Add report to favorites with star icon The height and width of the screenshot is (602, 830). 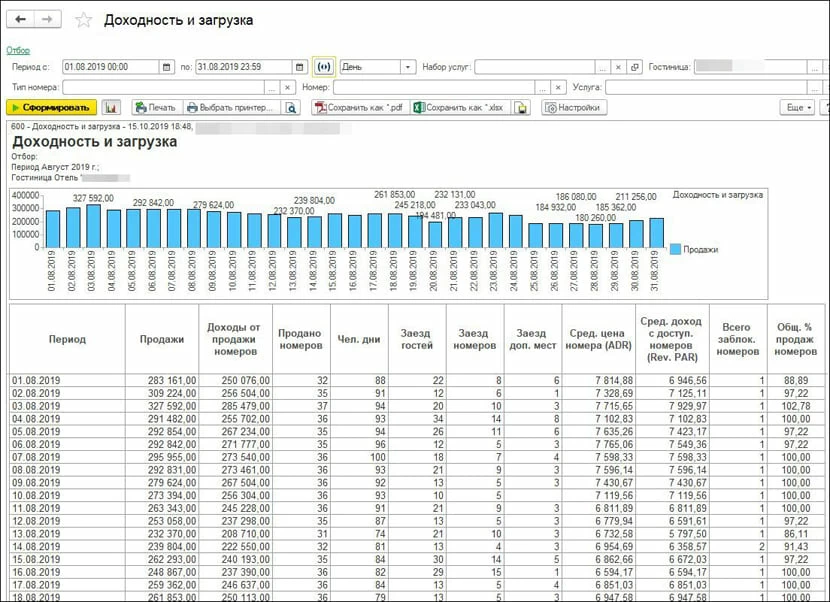(x=84, y=20)
